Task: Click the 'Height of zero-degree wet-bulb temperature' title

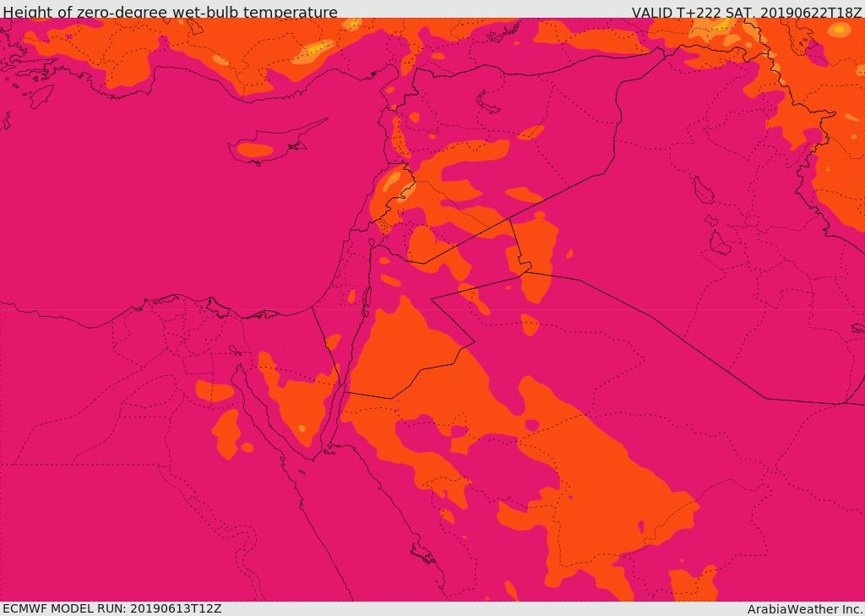Action: point(170,12)
